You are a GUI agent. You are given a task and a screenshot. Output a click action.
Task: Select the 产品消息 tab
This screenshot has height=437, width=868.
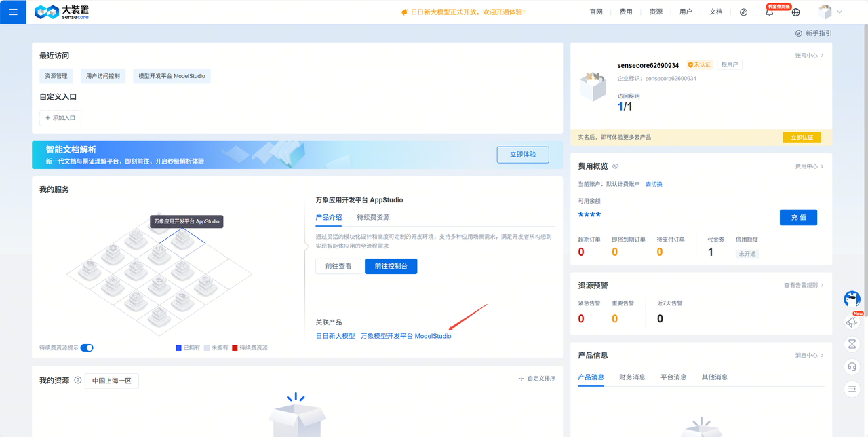[591, 377]
